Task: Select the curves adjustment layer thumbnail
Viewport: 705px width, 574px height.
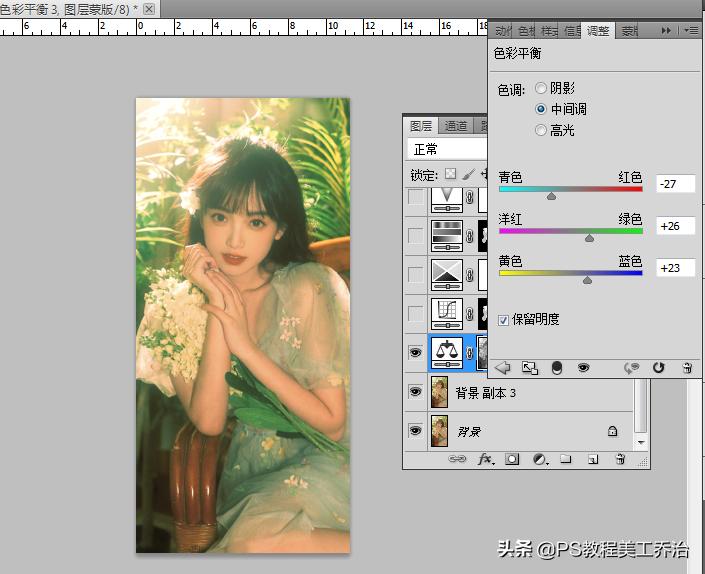Action: tap(447, 314)
